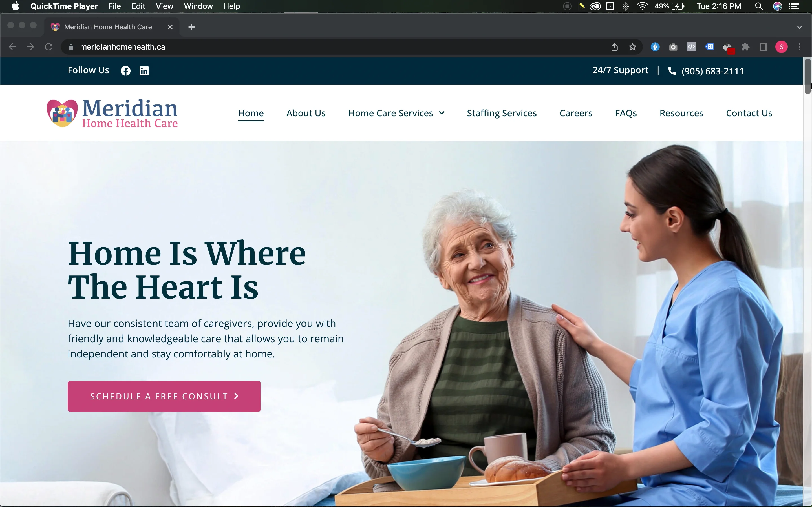Image resolution: width=812 pixels, height=507 pixels.
Task: Open the Extensions puzzle icon
Action: pyautogui.click(x=745, y=47)
